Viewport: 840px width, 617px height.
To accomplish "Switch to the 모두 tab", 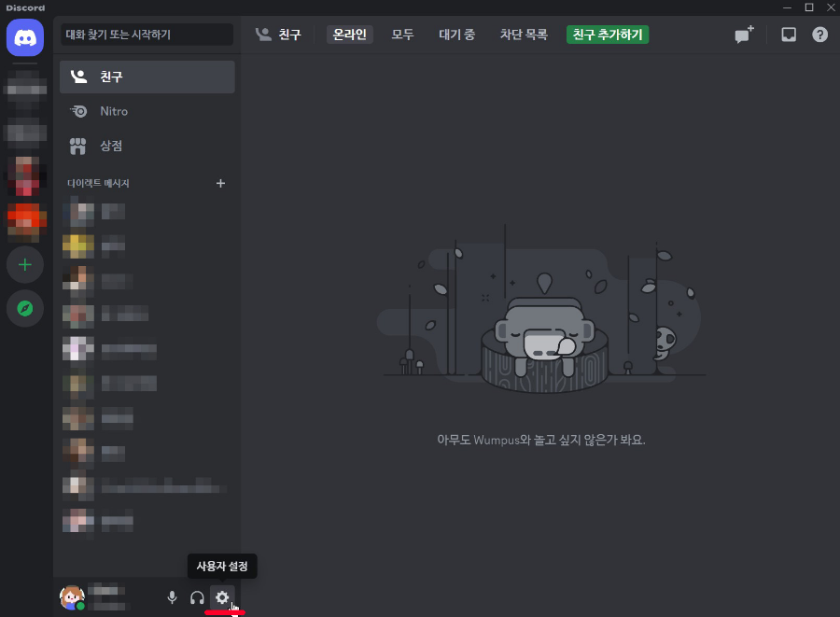I will coord(402,35).
